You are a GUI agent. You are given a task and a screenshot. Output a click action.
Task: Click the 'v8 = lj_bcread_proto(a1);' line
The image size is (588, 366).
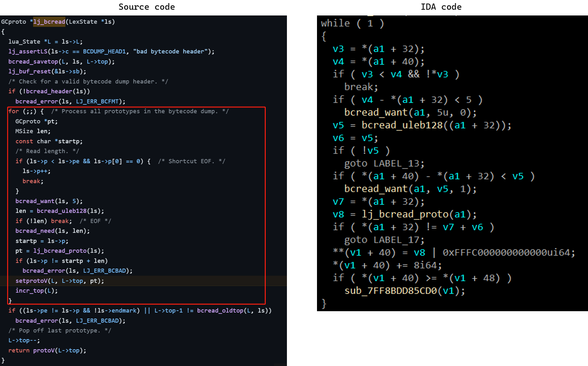tap(405, 214)
